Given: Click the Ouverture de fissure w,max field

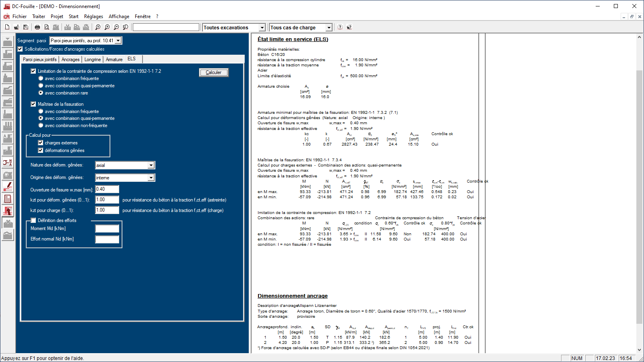Looking at the screenshot, I should (107, 189).
